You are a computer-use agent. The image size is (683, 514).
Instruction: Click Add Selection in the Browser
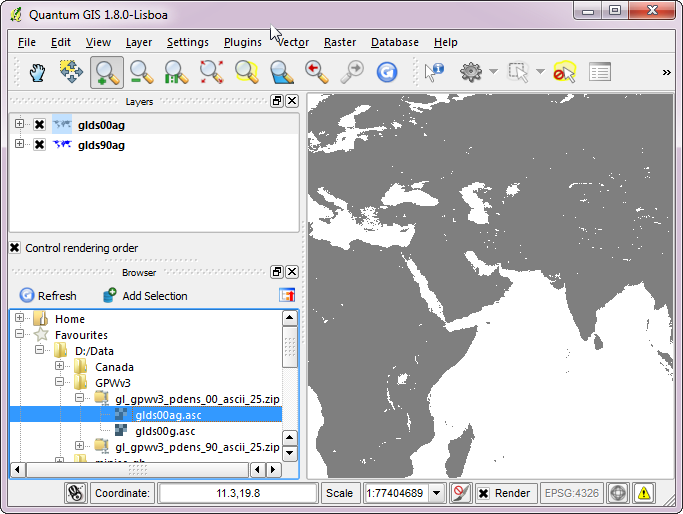coord(145,295)
